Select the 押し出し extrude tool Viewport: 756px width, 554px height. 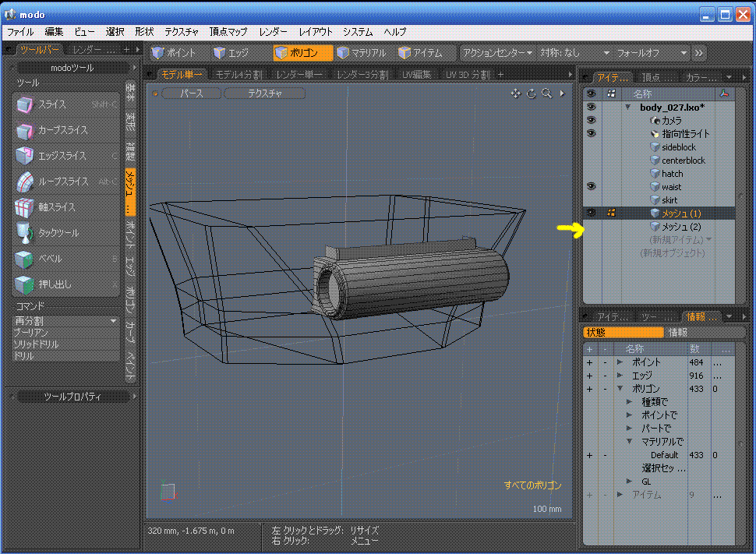tap(55, 284)
